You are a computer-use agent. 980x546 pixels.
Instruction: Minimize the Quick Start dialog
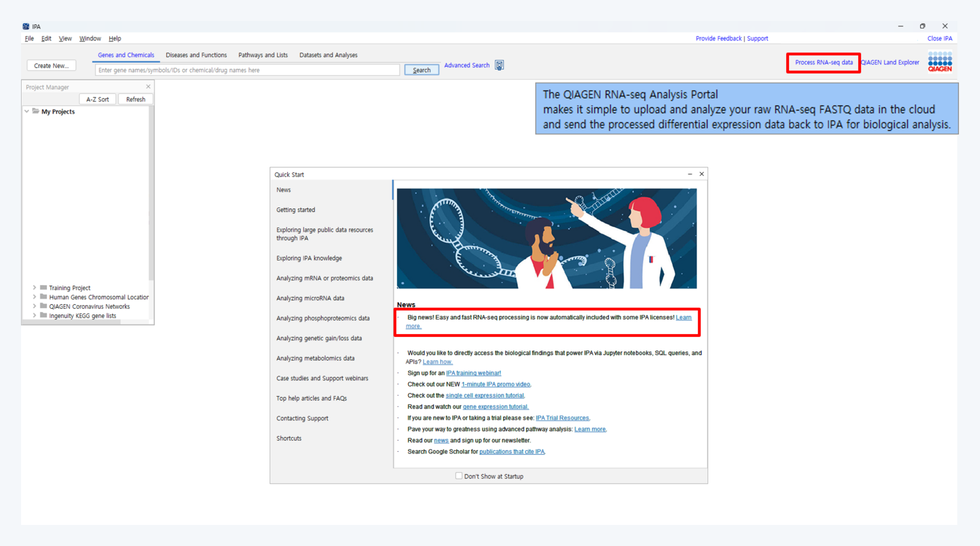click(690, 174)
